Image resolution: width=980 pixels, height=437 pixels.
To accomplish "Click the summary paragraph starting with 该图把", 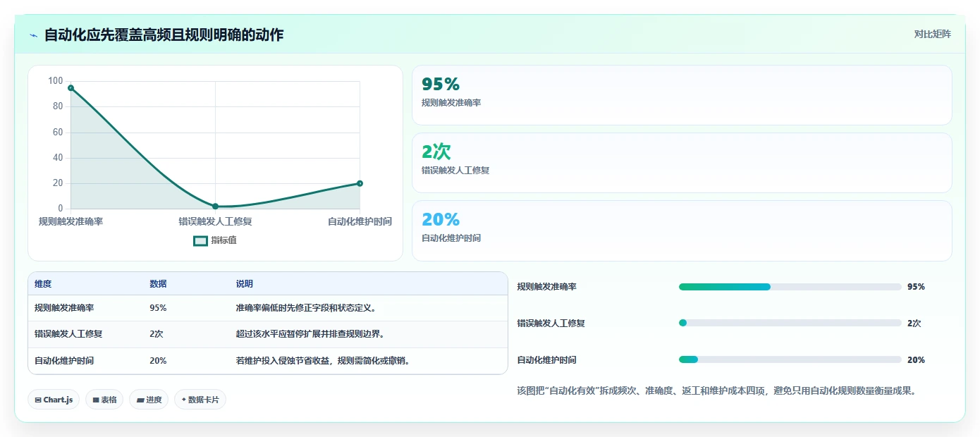I will (716, 390).
